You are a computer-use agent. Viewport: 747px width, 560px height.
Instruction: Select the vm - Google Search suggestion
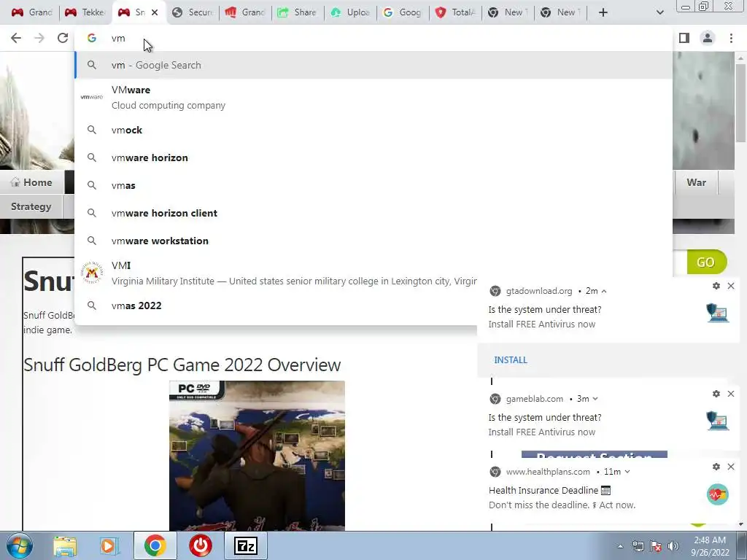(x=373, y=65)
